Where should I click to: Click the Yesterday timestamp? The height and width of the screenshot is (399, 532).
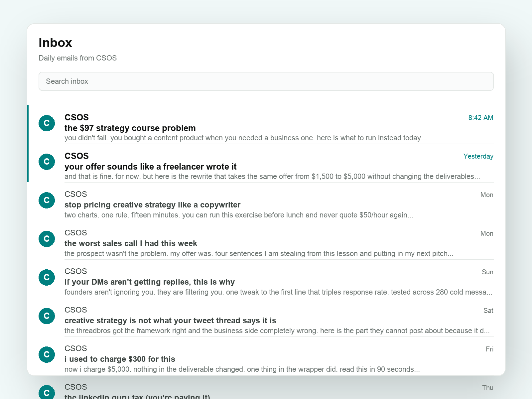[x=478, y=156]
